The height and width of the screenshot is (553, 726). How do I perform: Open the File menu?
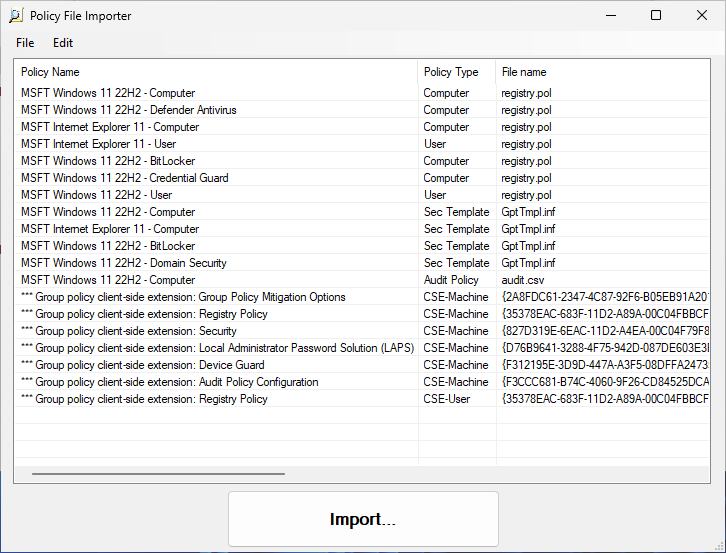pyautogui.click(x=25, y=43)
